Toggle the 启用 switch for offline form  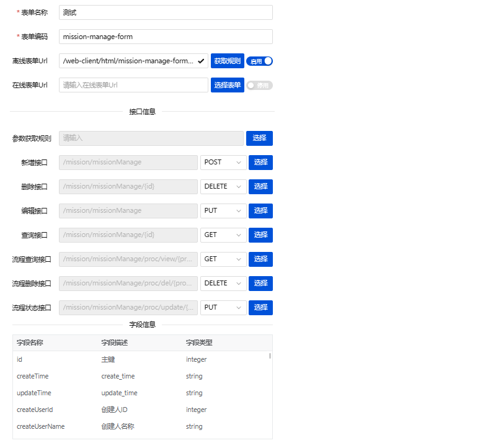click(259, 61)
